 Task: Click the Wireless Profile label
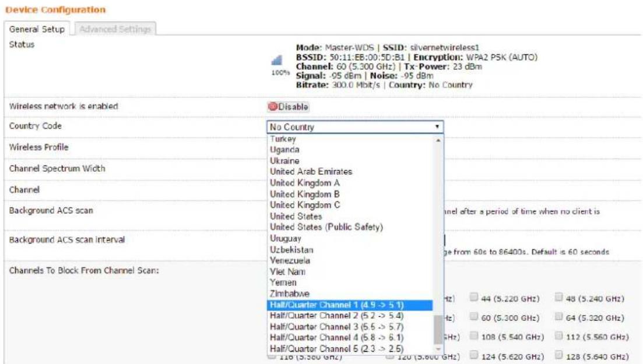(x=38, y=147)
